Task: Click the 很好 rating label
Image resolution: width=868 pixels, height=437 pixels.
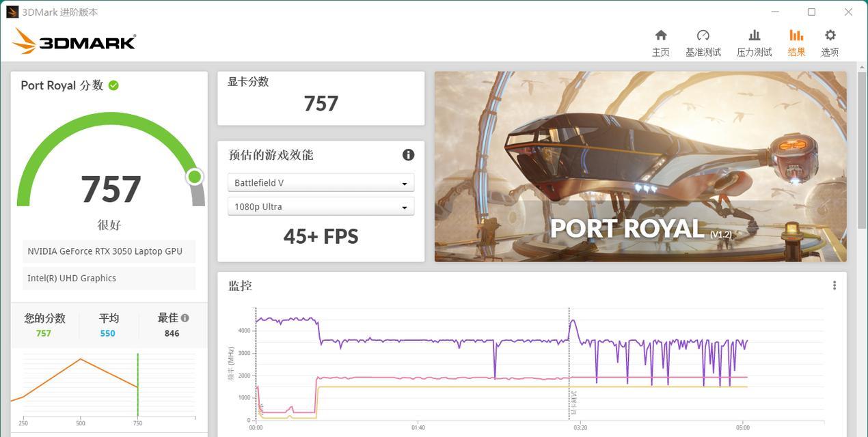Action: [x=109, y=225]
